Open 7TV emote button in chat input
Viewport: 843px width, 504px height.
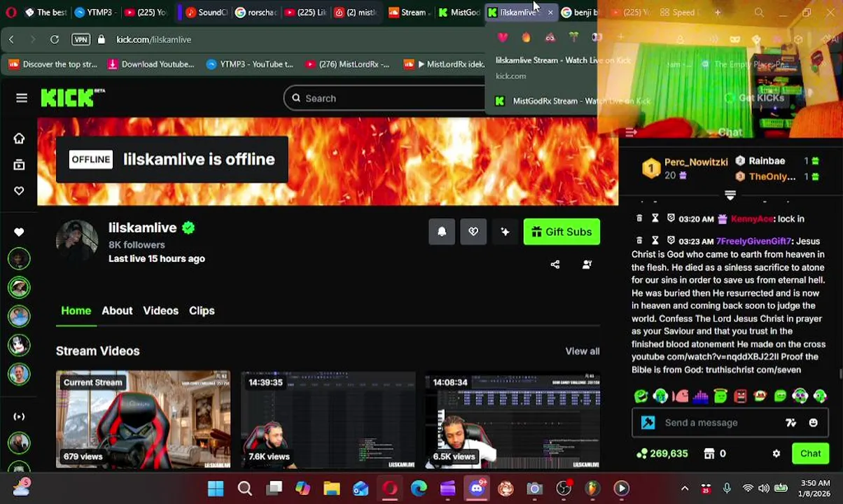pyautogui.click(x=791, y=423)
